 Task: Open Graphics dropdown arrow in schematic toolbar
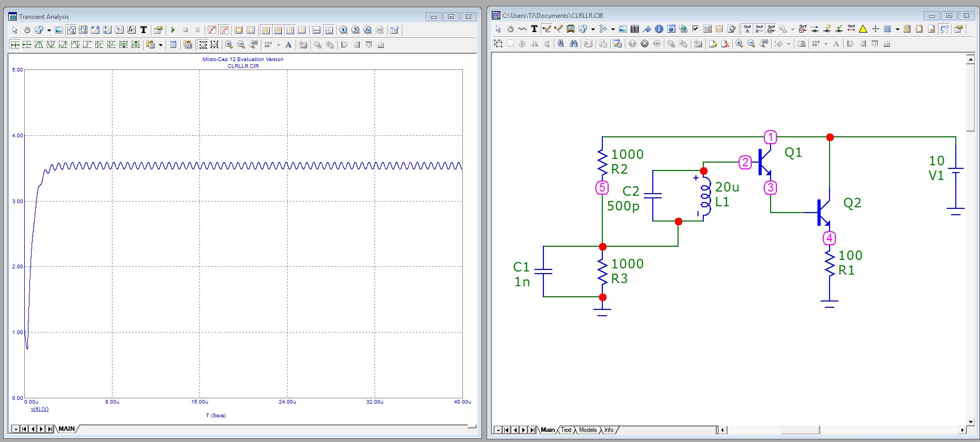click(x=593, y=29)
